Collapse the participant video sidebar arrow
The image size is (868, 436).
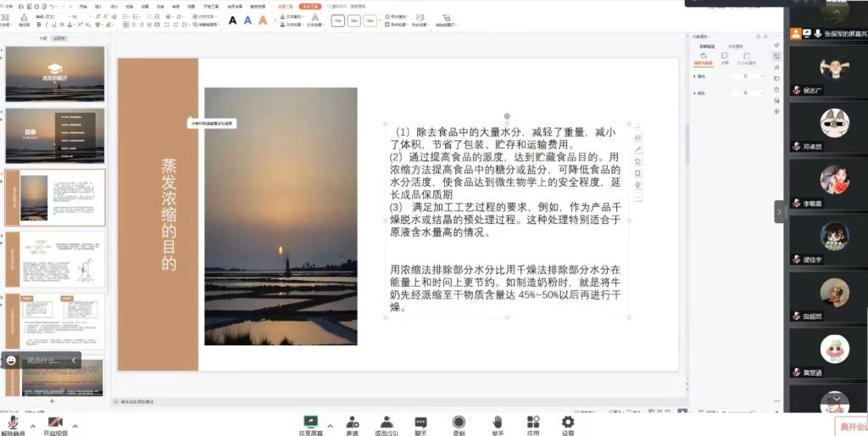(779, 211)
